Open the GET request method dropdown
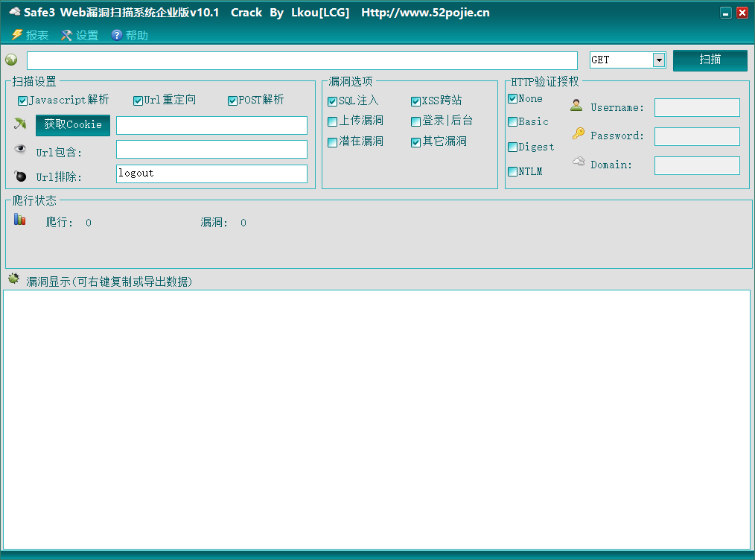 658,60
